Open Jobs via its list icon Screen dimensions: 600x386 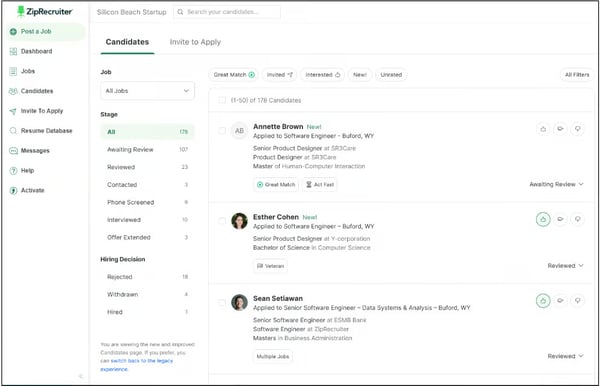point(13,71)
